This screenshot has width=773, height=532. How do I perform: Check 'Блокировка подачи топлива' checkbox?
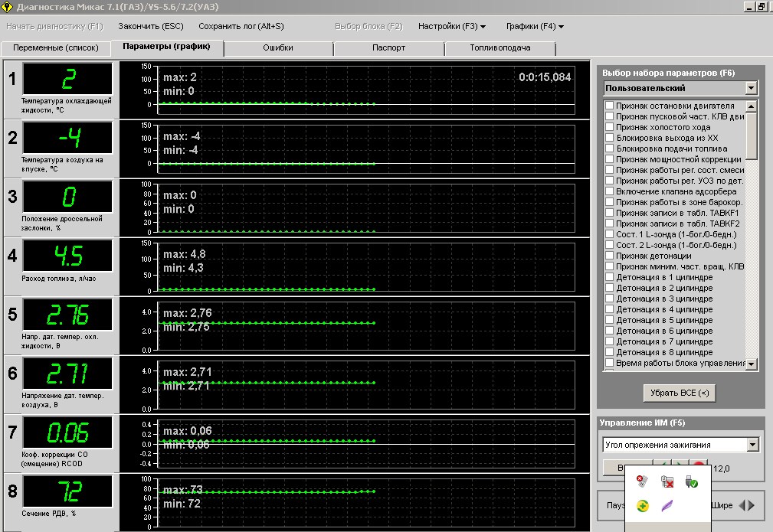(x=609, y=149)
